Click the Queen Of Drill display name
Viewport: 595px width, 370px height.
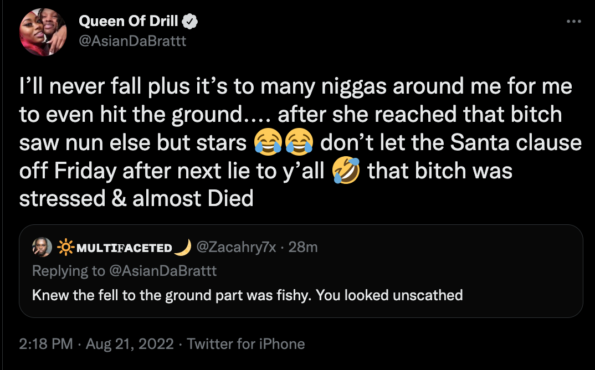[128, 21]
